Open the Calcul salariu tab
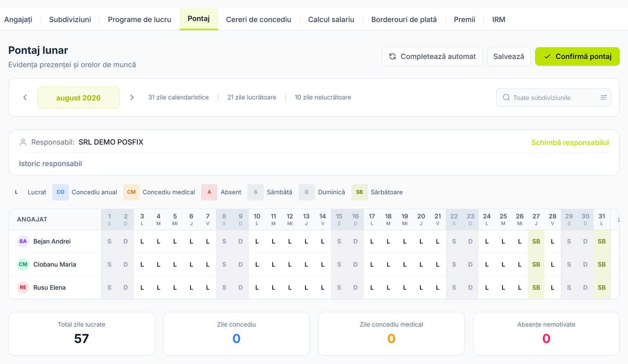 coord(331,20)
